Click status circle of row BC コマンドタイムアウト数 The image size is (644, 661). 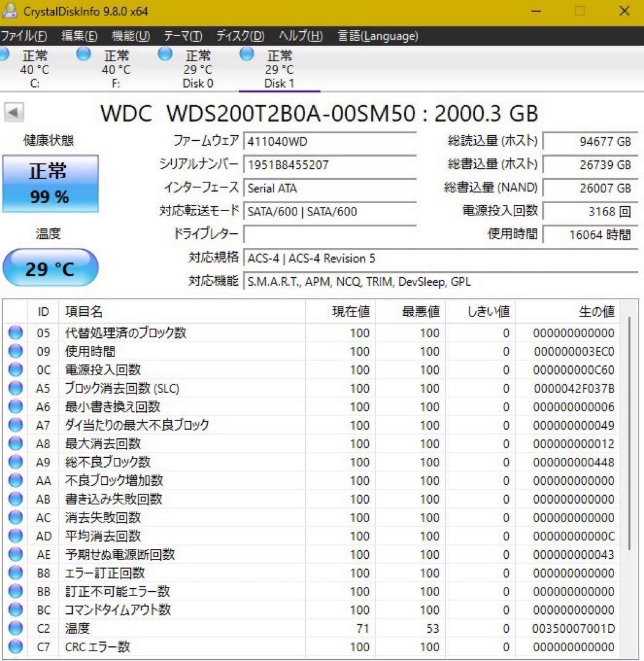(15, 610)
